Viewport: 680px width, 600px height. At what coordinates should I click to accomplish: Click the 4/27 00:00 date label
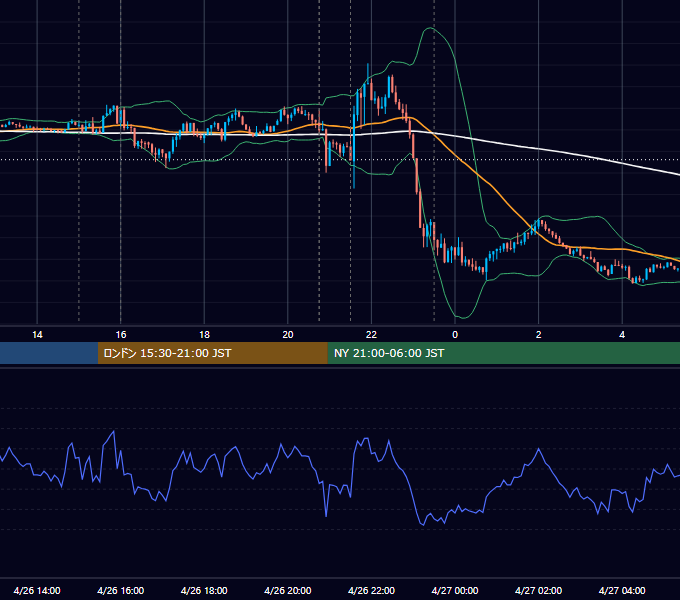(455, 590)
